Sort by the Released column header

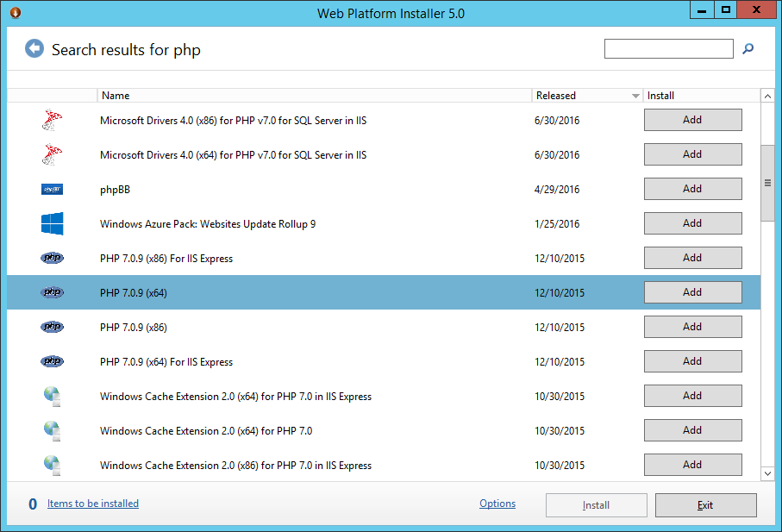coord(586,96)
